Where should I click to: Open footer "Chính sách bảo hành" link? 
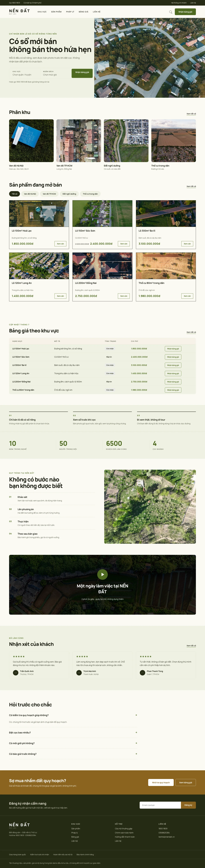(x=124, y=833)
